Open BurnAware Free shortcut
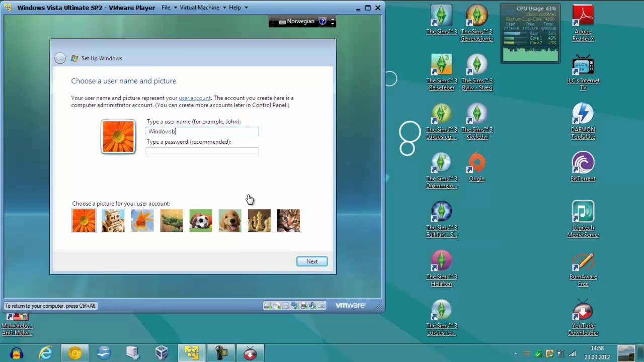Image resolution: width=644 pixels, height=362 pixels. point(583,268)
